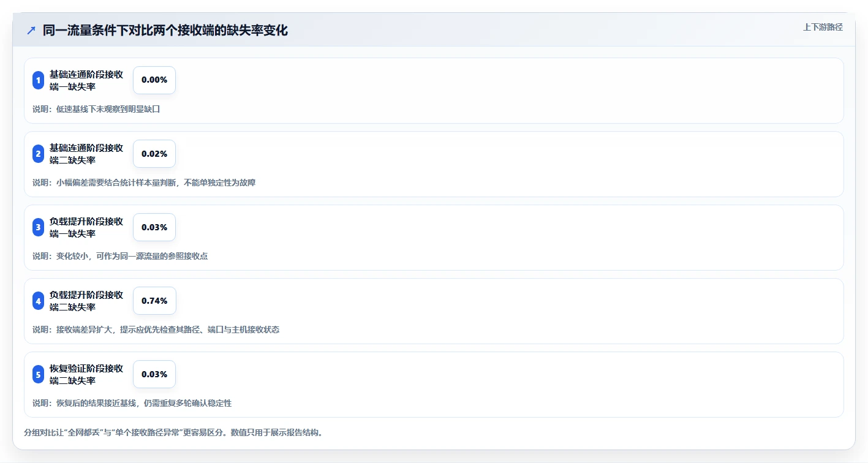This screenshot has height=463, width=868.
Task: Click the arrow icon beside the panel title
Action: pyautogui.click(x=31, y=30)
